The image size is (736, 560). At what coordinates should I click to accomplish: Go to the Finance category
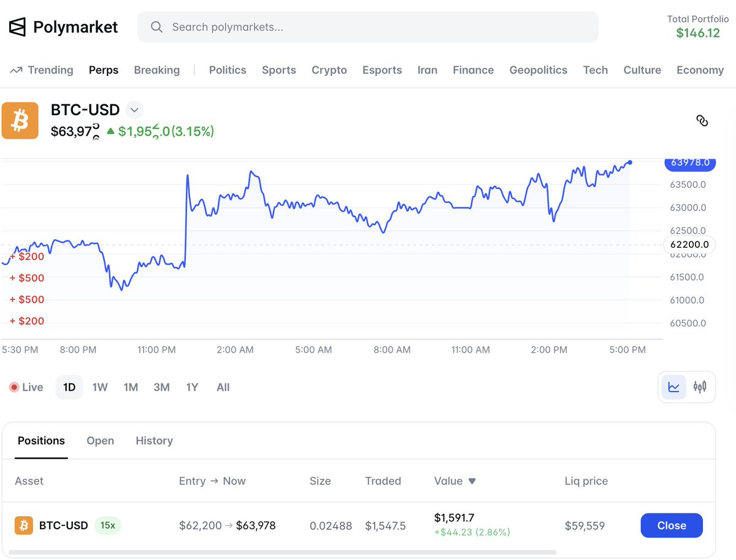click(x=473, y=70)
